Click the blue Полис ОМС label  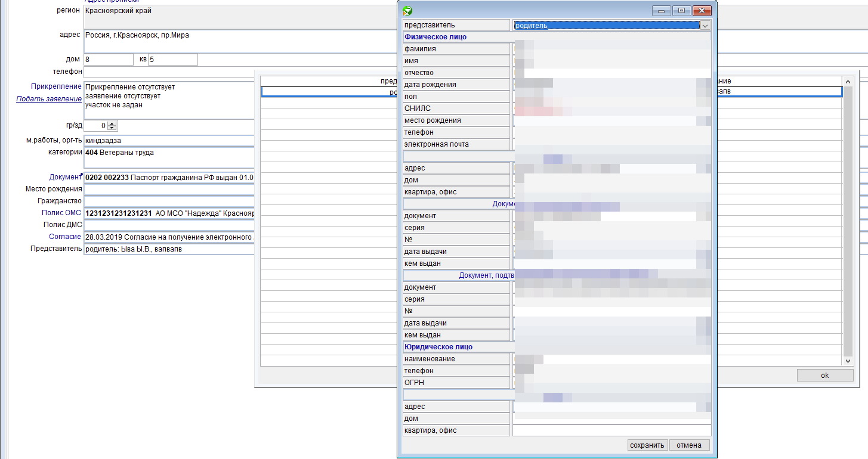coord(61,213)
